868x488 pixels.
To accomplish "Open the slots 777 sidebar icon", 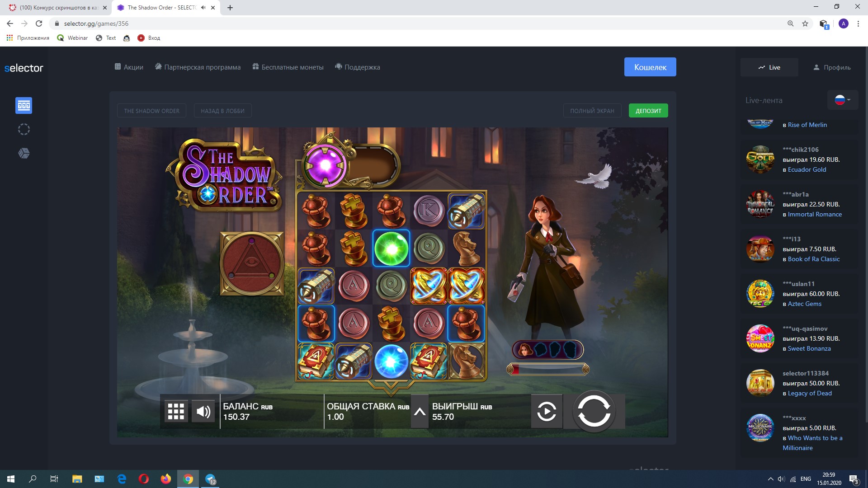I will [x=24, y=106].
